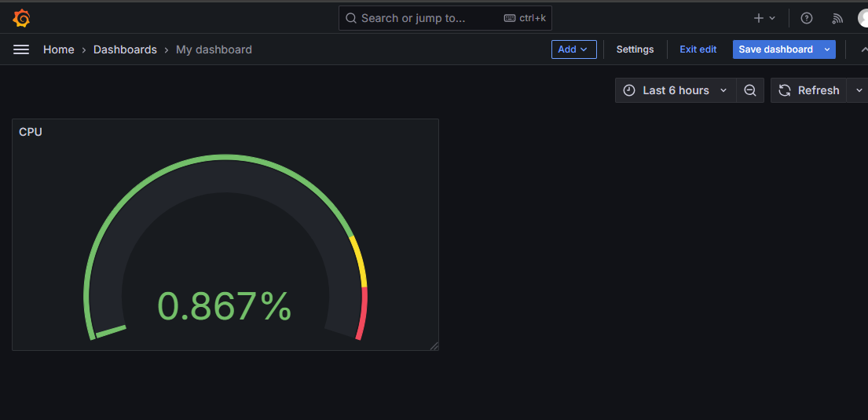Click the red threshold segment of the gauge
The height and width of the screenshot is (420, 868).
point(362,313)
